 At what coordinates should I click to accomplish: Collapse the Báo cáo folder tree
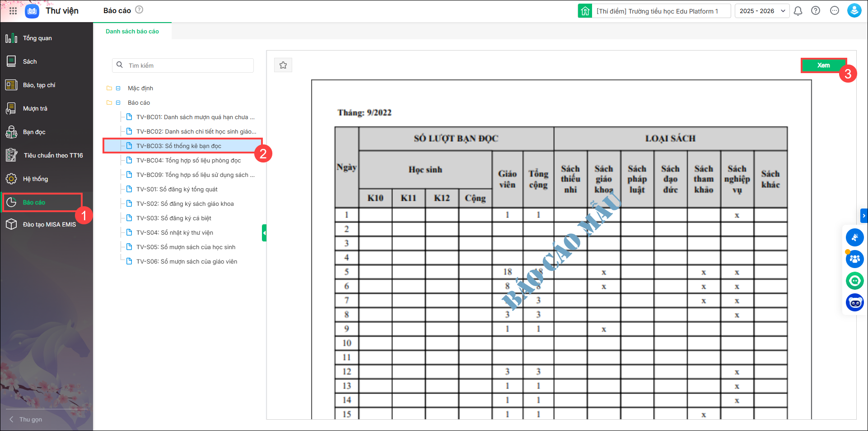[118, 103]
